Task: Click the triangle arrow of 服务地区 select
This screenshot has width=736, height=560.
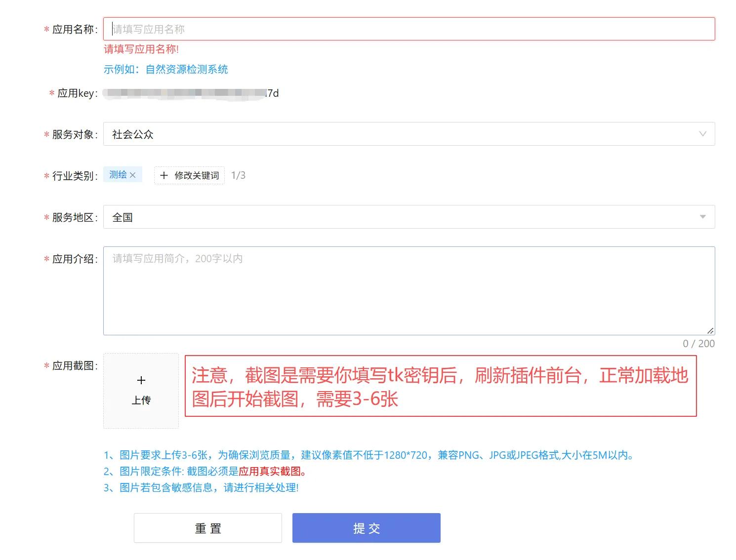Action: click(x=702, y=217)
